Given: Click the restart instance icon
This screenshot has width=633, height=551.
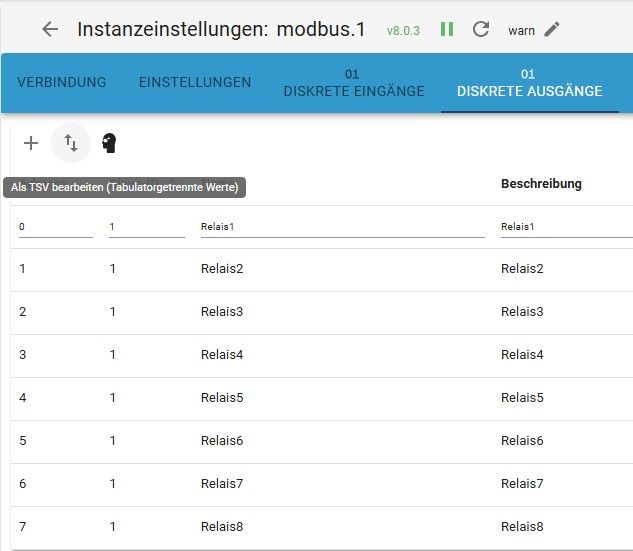Looking at the screenshot, I should pyautogui.click(x=481, y=29).
